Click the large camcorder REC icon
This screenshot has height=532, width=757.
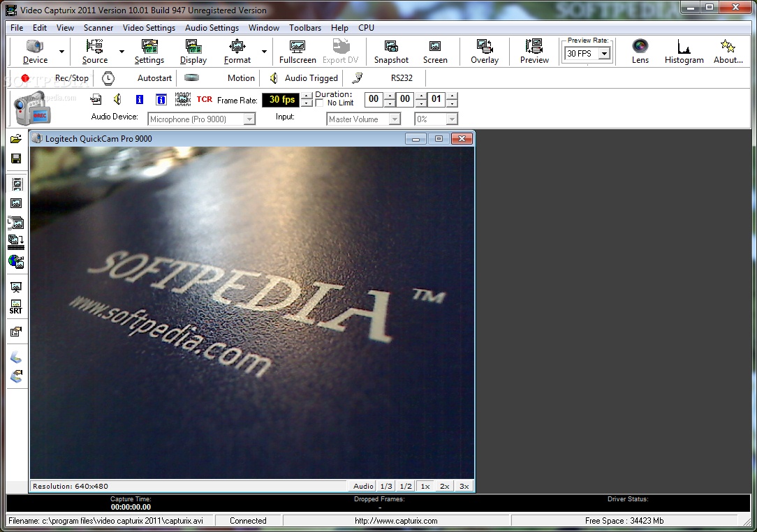coord(32,108)
